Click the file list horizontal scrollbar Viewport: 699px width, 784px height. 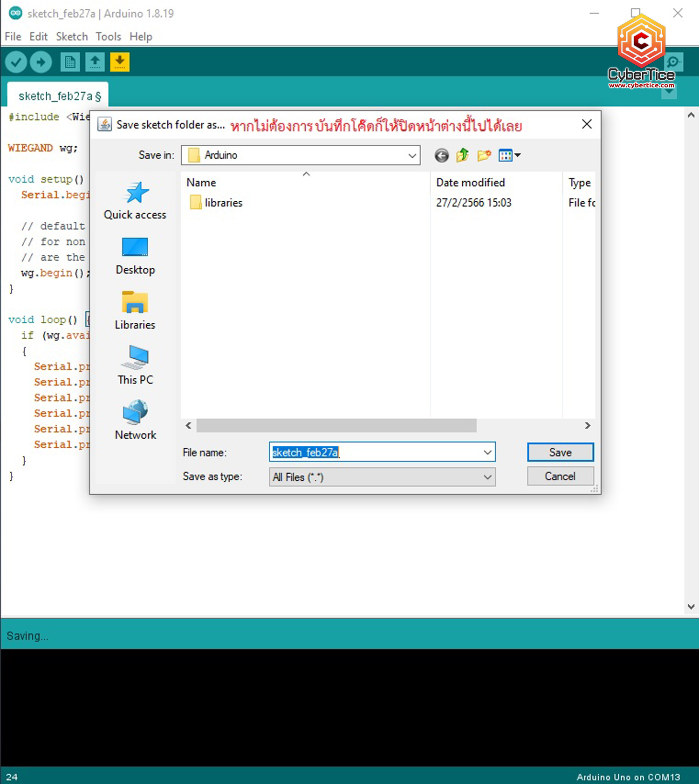(x=336, y=425)
